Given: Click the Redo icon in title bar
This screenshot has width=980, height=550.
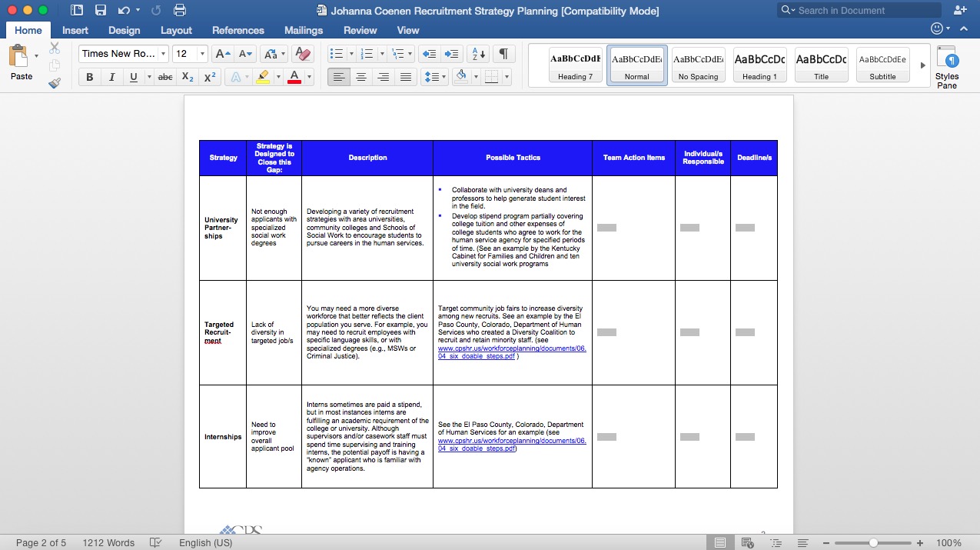Looking at the screenshot, I should pyautogui.click(x=156, y=11).
